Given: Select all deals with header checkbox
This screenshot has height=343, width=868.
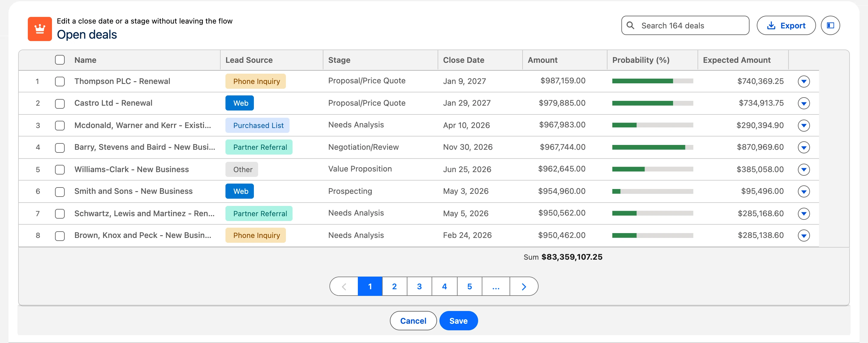Looking at the screenshot, I should tap(60, 60).
